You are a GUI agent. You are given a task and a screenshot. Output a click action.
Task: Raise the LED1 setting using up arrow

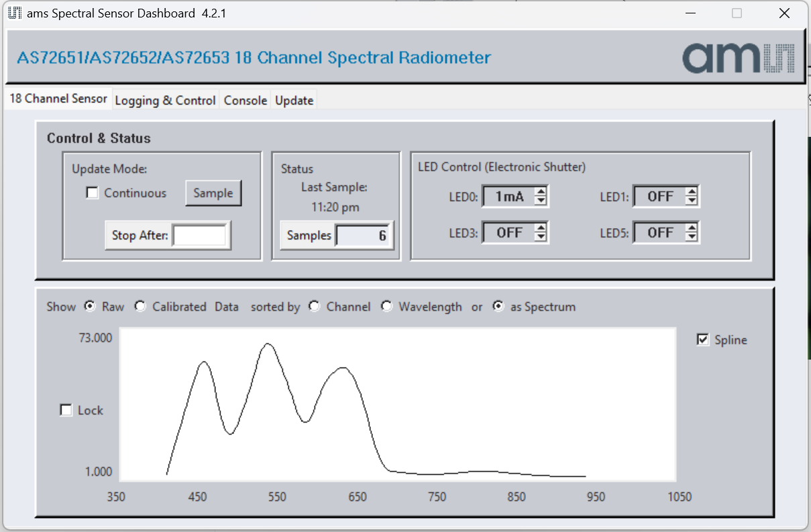click(692, 192)
